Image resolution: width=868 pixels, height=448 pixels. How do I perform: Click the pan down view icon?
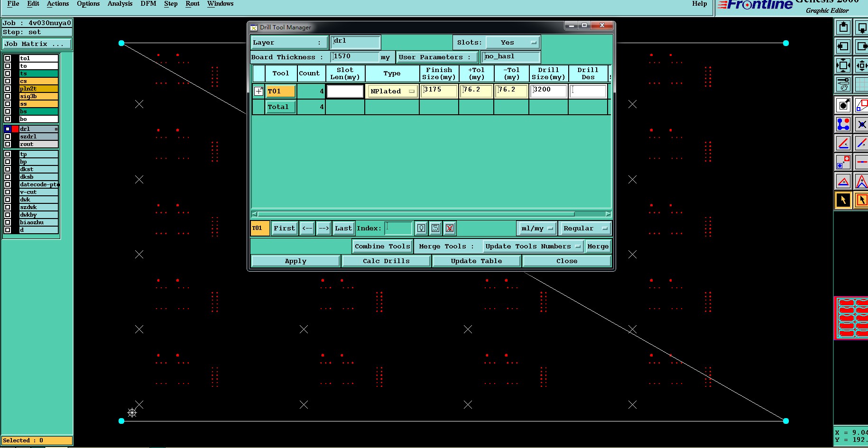[861, 27]
